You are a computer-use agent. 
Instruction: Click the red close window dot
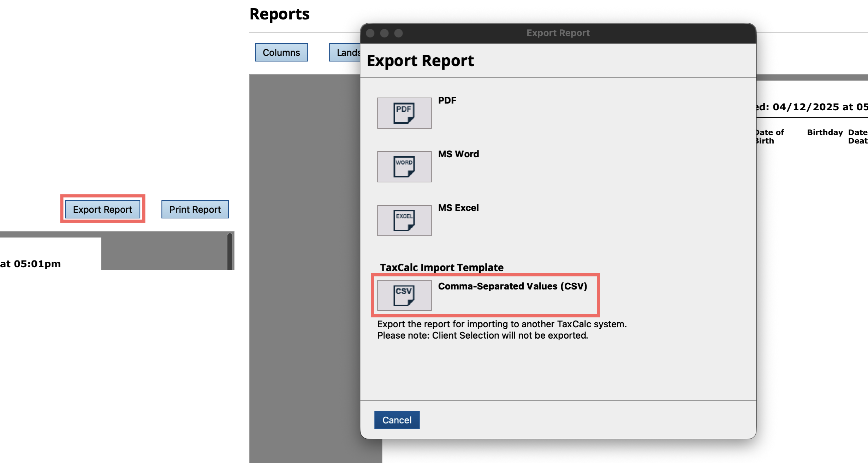pyautogui.click(x=370, y=33)
